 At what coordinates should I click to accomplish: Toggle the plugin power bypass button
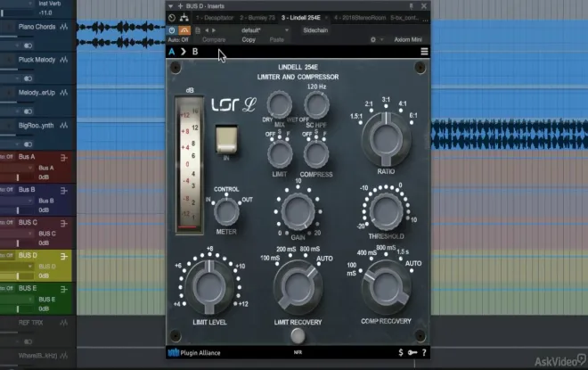[x=172, y=30]
